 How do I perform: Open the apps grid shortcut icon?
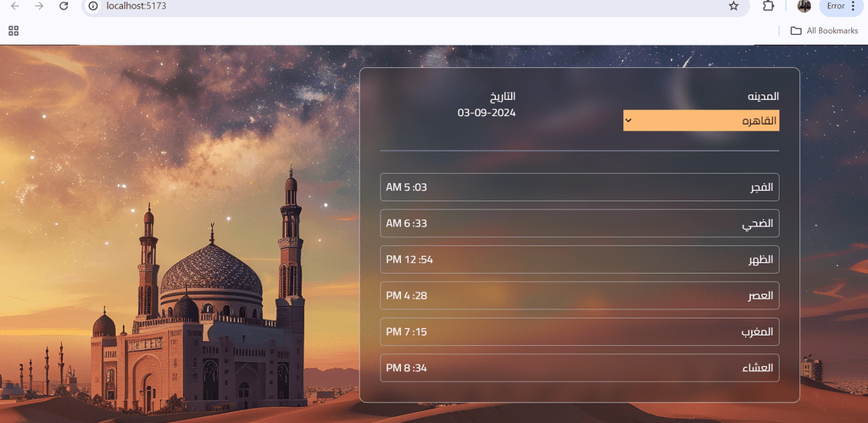tap(14, 31)
